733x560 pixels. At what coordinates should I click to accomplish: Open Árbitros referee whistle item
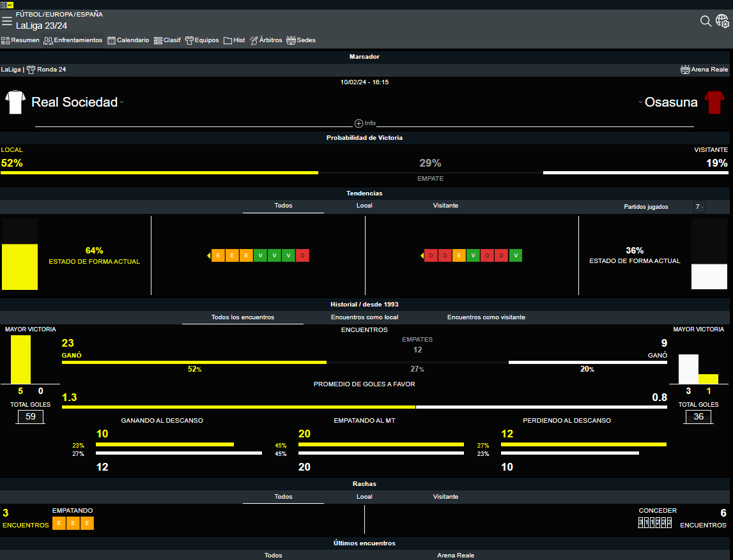pyautogui.click(x=266, y=40)
